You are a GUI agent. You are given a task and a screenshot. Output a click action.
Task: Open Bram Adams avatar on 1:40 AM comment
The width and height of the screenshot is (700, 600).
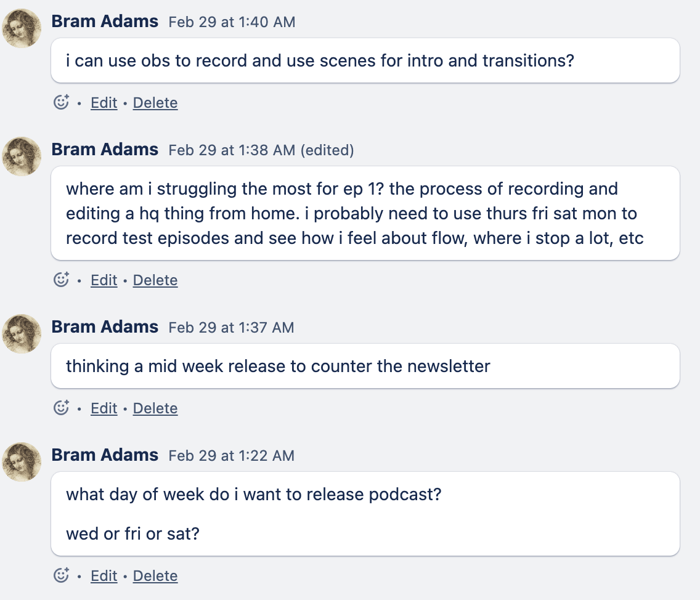tap(22, 28)
